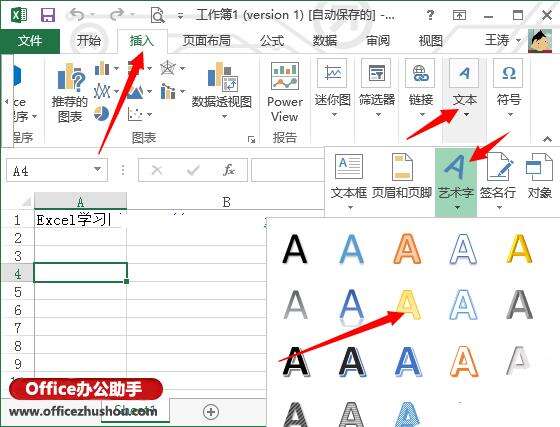This screenshot has width=560, height=427.
Task: Open ribbon display options
Action: (459, 15)
